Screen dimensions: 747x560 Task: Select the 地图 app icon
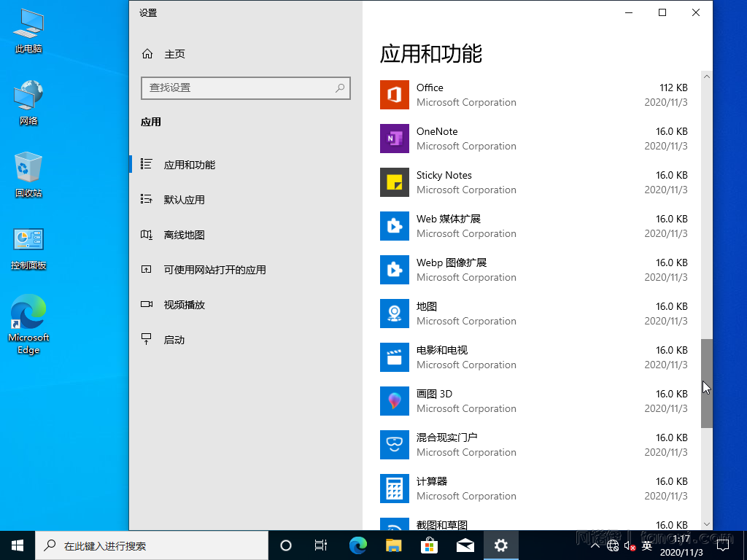(395, 314)
